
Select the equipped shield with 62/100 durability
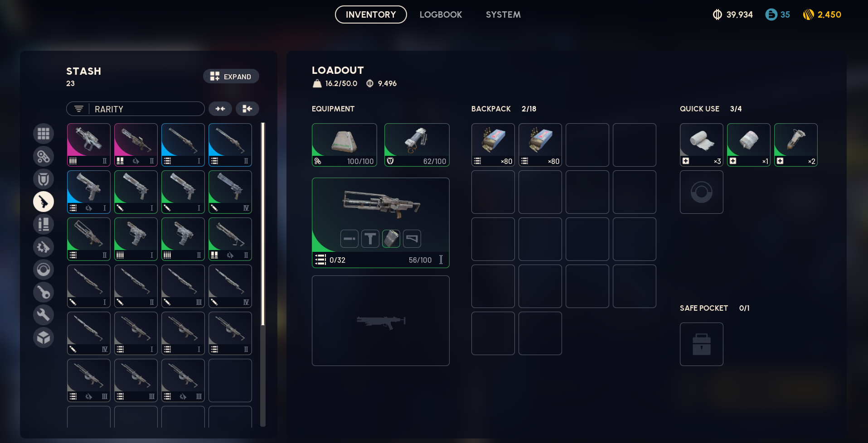click(x=417, y=145)
